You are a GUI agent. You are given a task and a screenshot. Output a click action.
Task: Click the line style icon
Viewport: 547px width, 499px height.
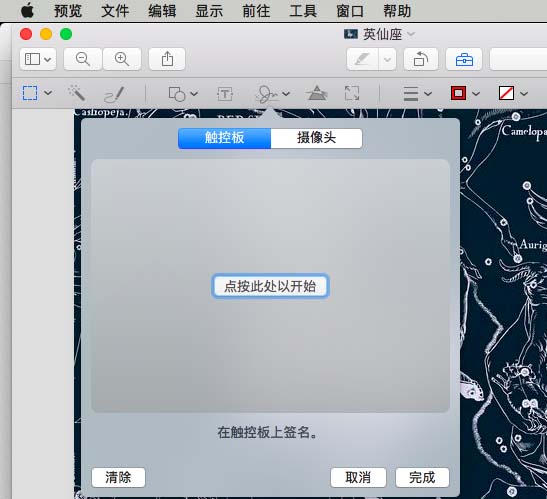411,94
